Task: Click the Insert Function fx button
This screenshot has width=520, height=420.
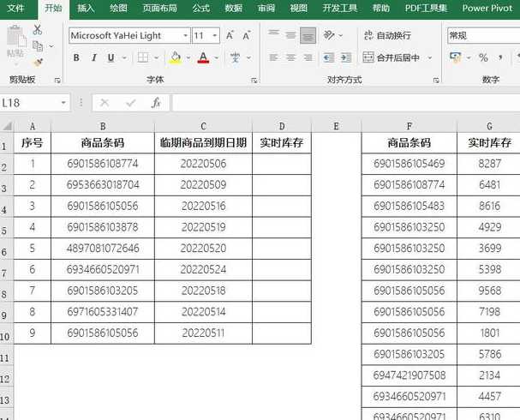Action: [156, 103]
